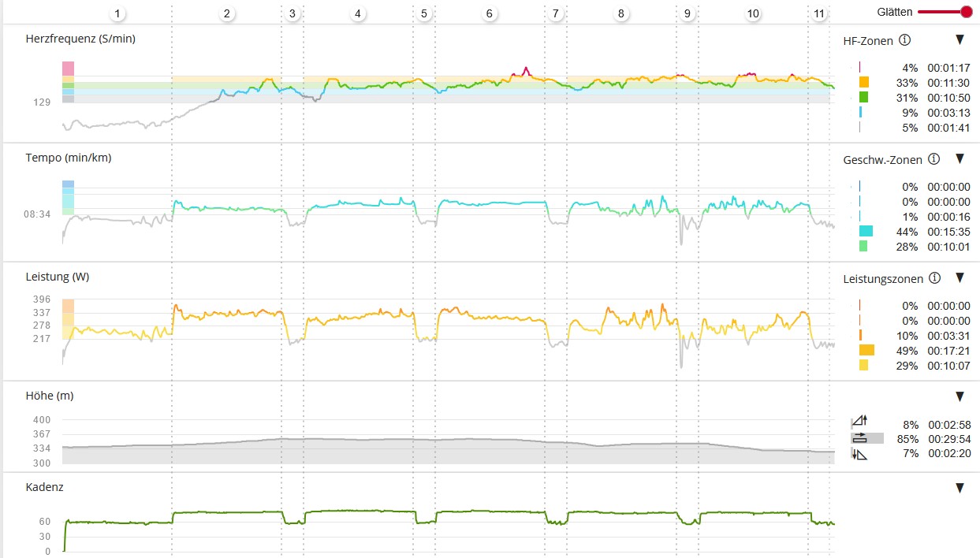980x558 pixels.
Task: Collapse the Geschw.-Zonen panel arrow
Action: click(960, 159)
